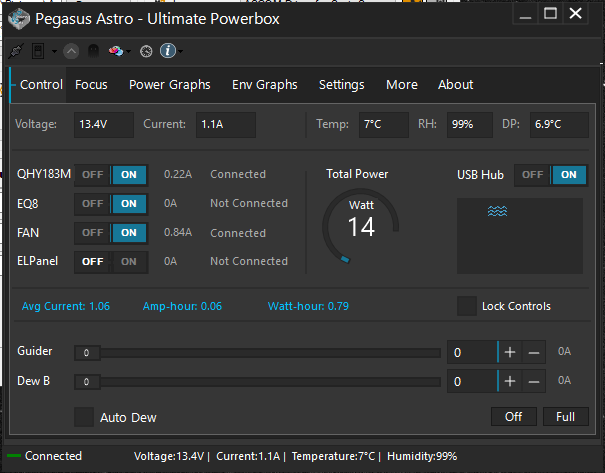605x473 pixels.
Task: Click the 'Amp-hour: 0.06' text
Action: coord(182,306)
